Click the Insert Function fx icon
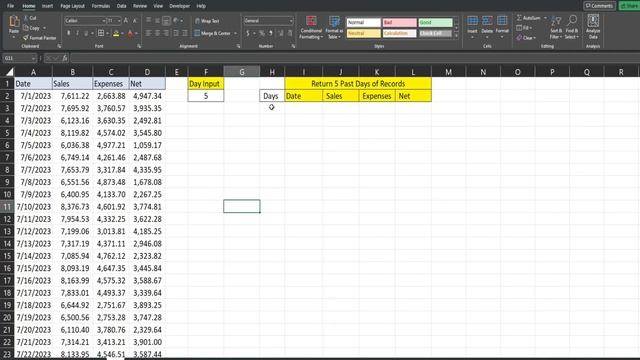Viewport: 640px width, 360px height. (65, 58)
